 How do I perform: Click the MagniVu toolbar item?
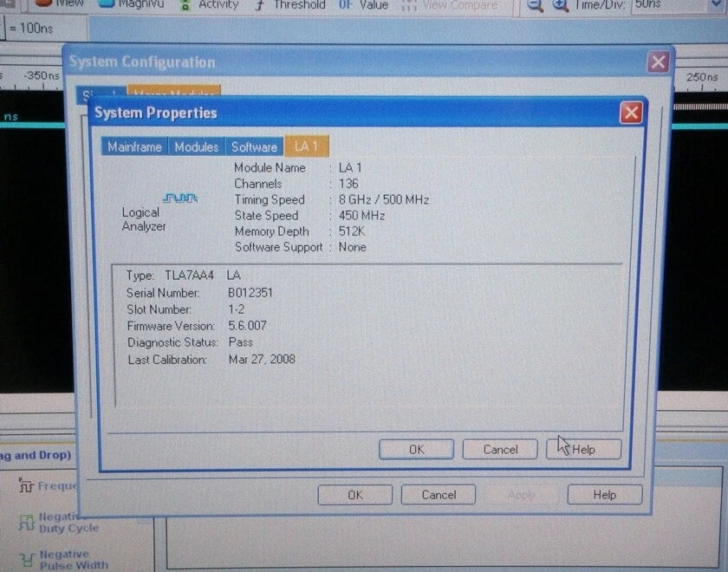pyautogui.click(x=132, y=4)
